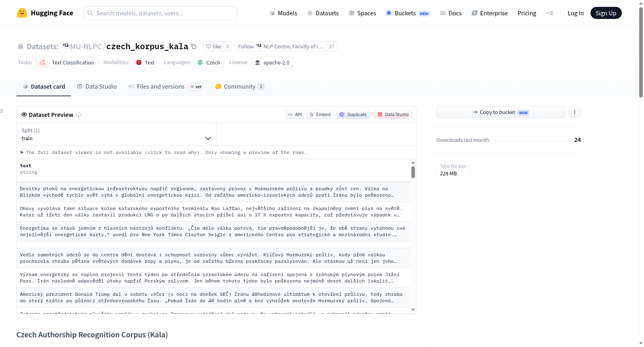Open the API button in preview

coord(295,114)
